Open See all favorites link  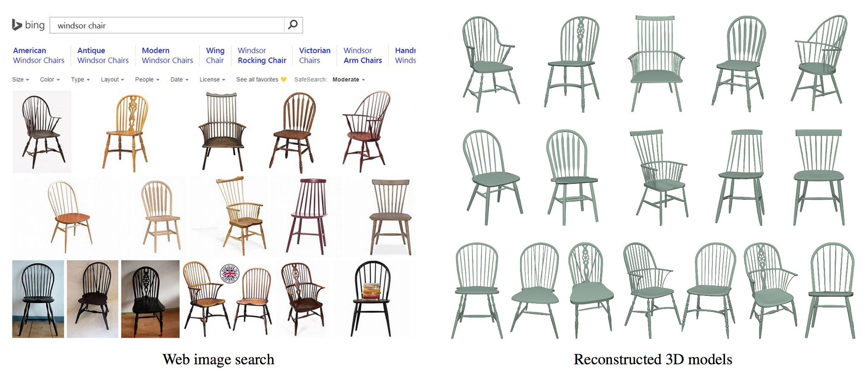click(257, 79)
